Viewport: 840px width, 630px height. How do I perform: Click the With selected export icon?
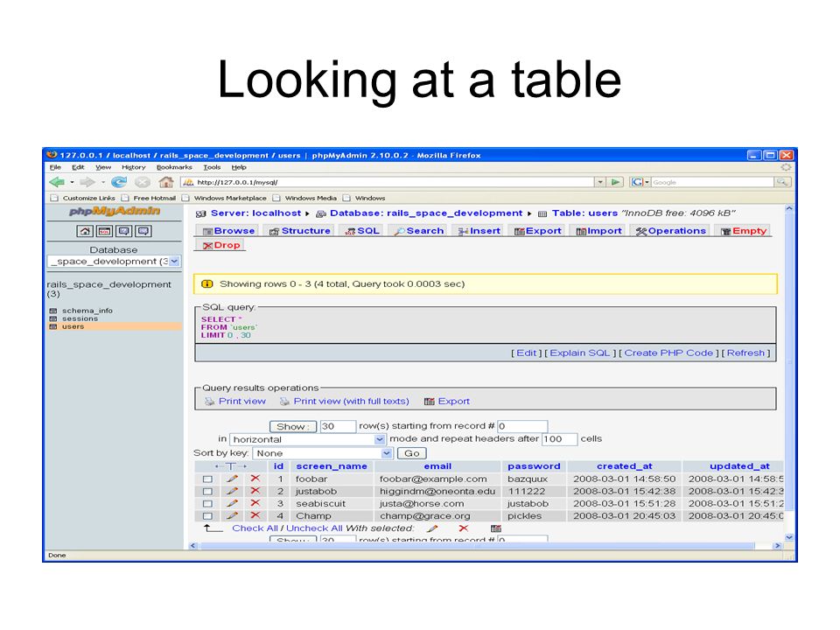coord(496,528)
